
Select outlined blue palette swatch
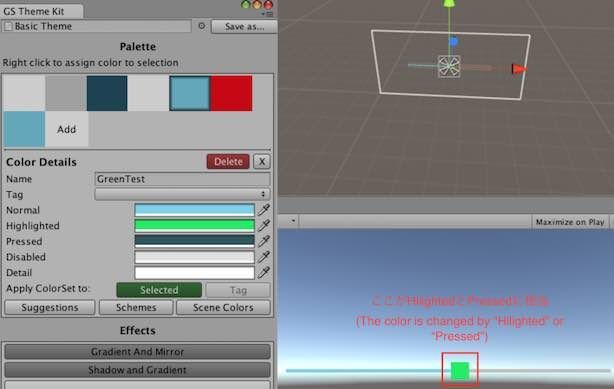click(x=190, y=93)
